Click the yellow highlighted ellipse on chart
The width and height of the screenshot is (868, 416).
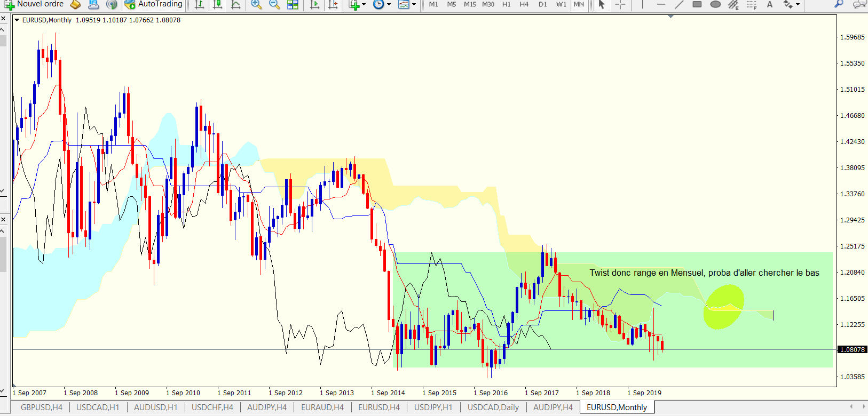click(x=723, y=307)
